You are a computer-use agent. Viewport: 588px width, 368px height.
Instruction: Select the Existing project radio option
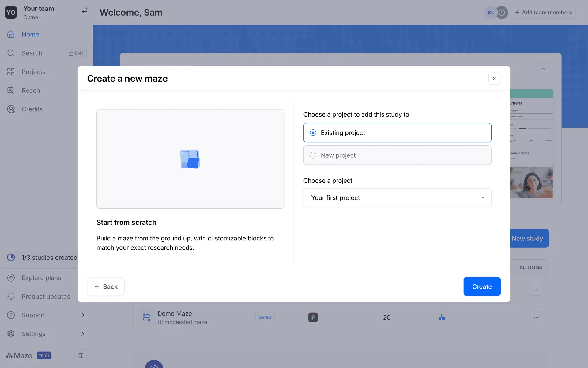tap(313, 133)
